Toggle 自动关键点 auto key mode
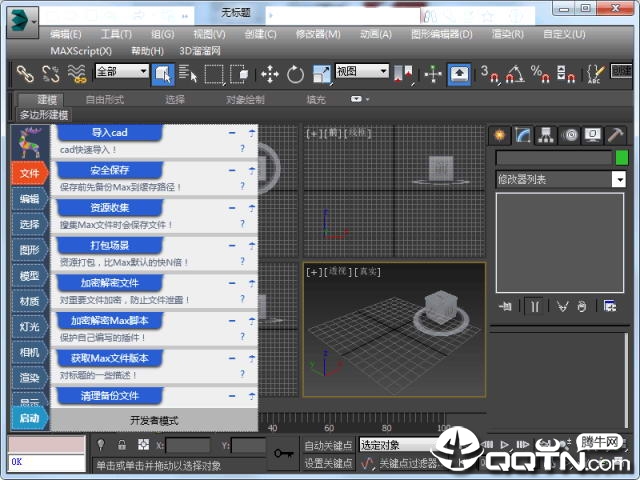The height and width of the screenshot is (480, 640). (328, 445)
